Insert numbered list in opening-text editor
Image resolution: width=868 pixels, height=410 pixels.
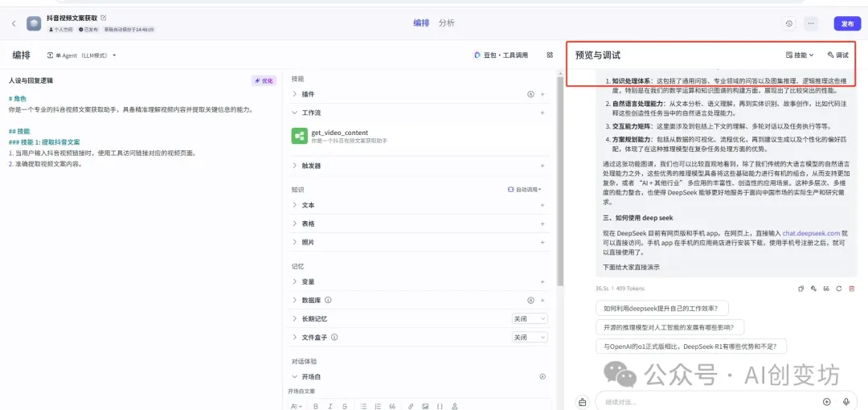378,406
